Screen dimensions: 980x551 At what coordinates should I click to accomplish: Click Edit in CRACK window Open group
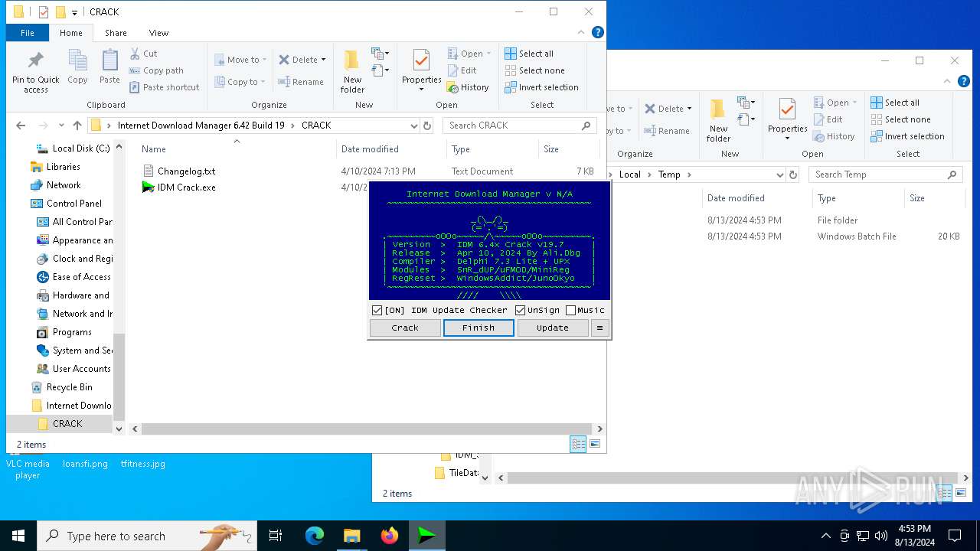click(462, 70)
